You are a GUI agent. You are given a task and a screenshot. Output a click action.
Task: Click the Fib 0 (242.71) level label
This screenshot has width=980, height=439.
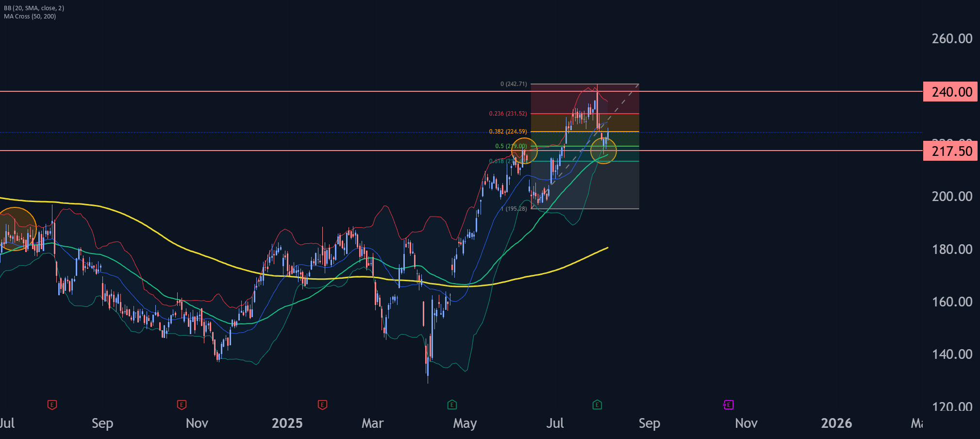coord(514,84)
